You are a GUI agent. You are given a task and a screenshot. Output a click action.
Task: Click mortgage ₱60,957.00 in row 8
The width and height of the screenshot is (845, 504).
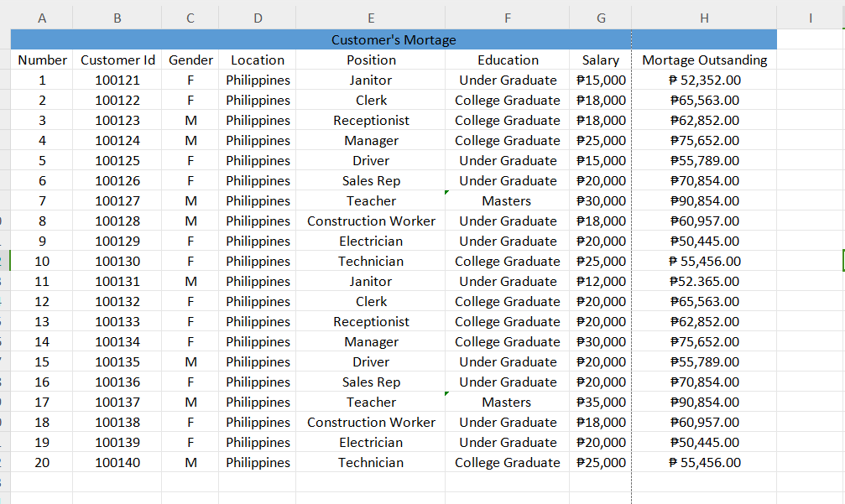point(704,221)
